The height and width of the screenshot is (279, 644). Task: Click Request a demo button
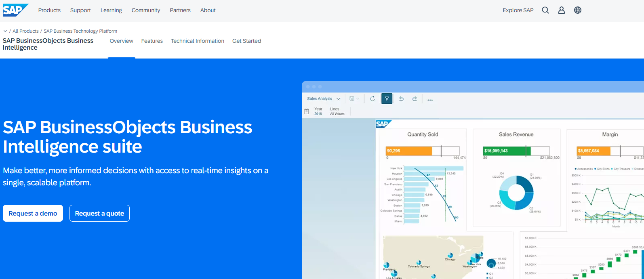coord(33,213)
